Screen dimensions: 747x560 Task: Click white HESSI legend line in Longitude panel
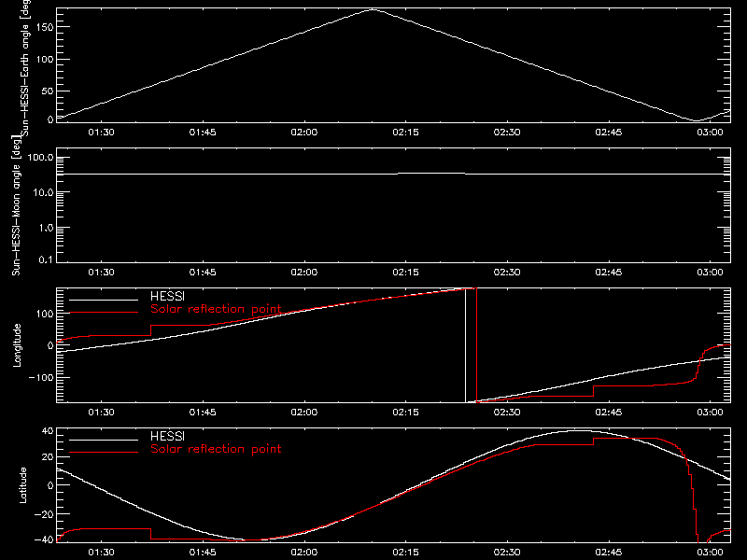(104, 300)
